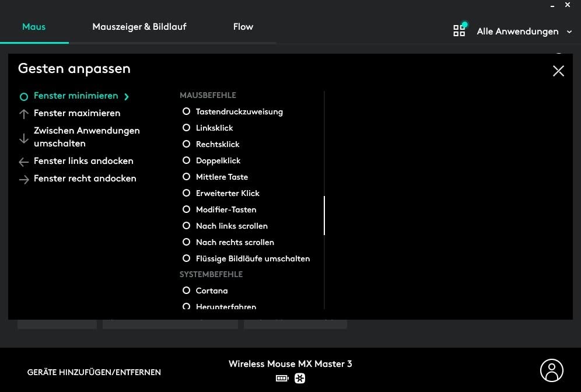Select the down-arrow gesture icon
581x392 pixels.
(24, 138)
